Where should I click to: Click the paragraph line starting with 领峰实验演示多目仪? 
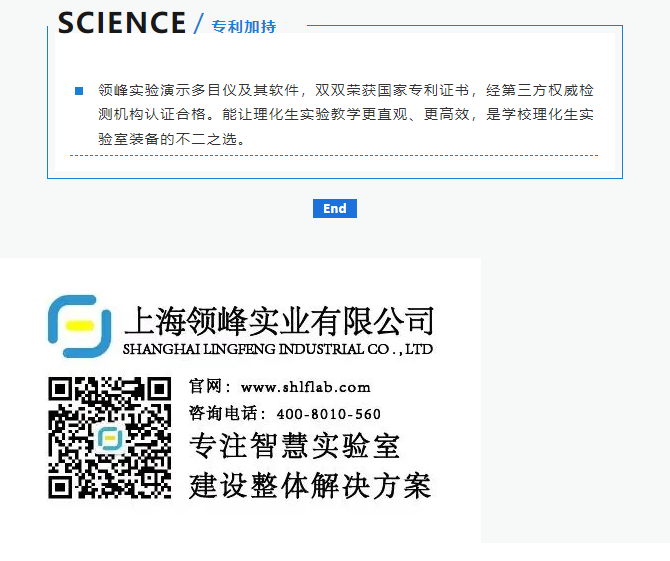tap(345, 90)
